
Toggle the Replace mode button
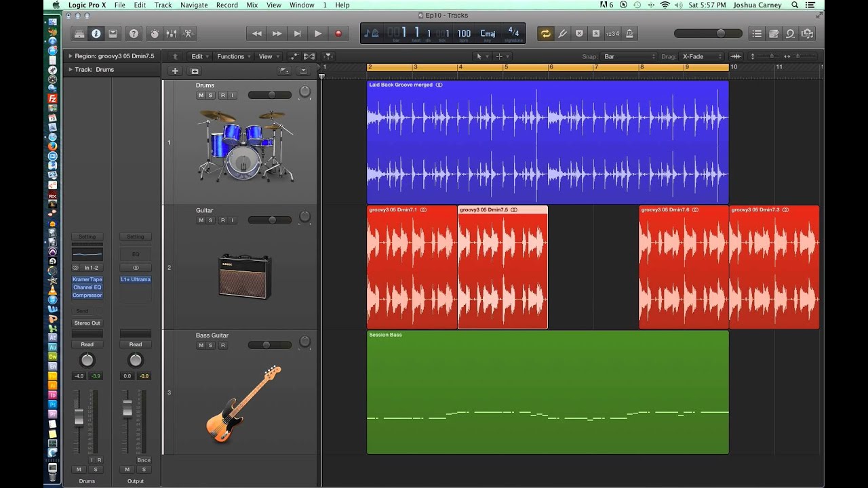pos(579,33)
